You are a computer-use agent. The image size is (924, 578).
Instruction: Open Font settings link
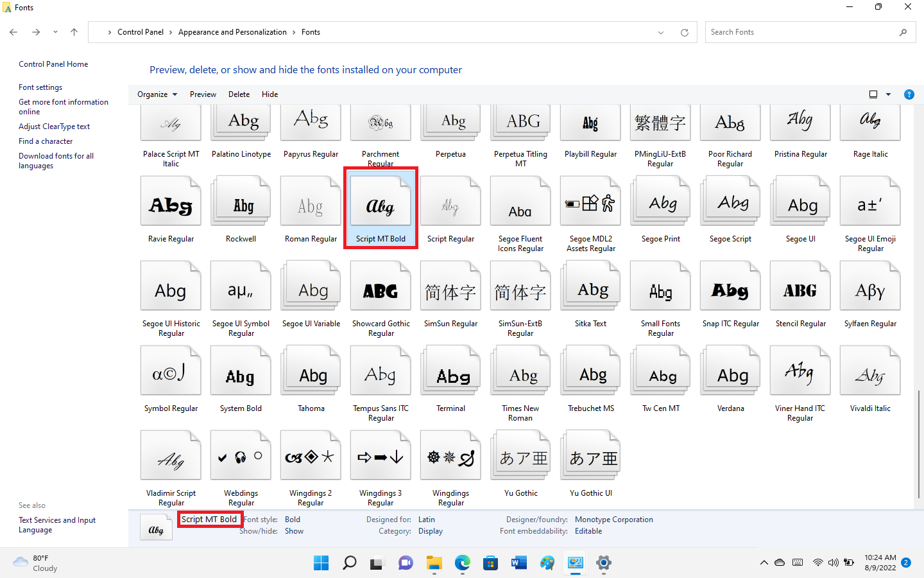(40, 87)
